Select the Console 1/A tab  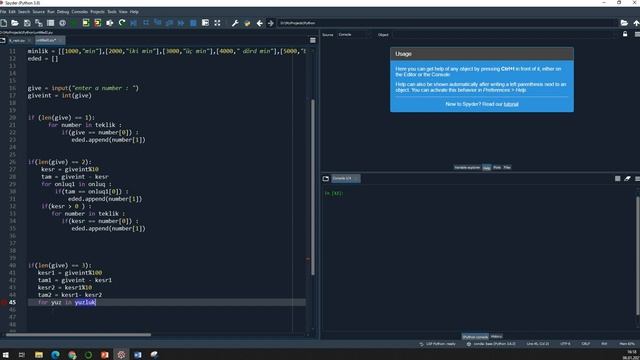point(345,178)
